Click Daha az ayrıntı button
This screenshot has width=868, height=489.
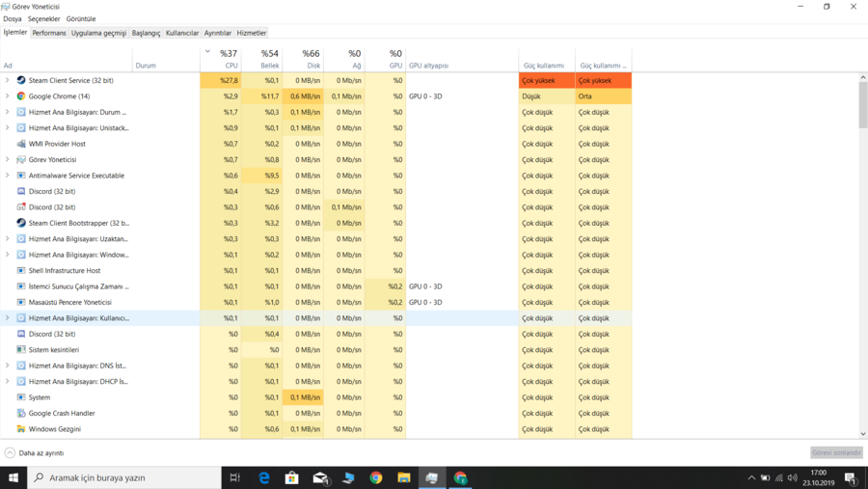coord(35,453)
